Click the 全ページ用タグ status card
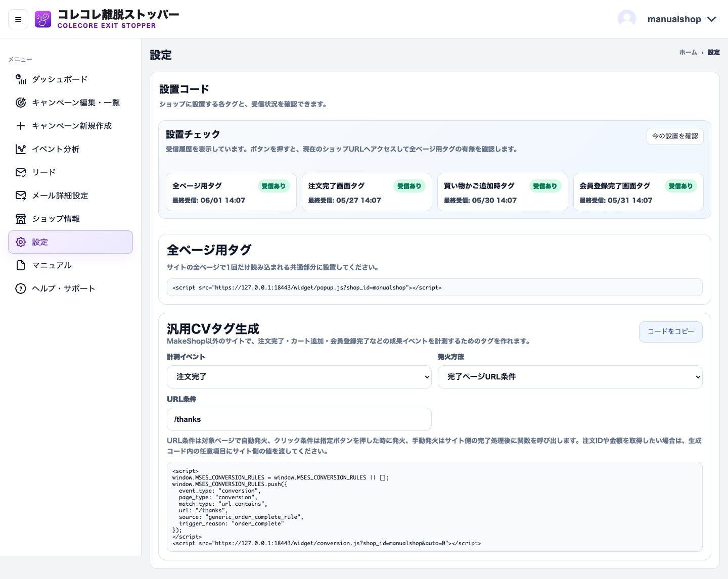Viewport: 728px width, 579px height. point(231,192)
